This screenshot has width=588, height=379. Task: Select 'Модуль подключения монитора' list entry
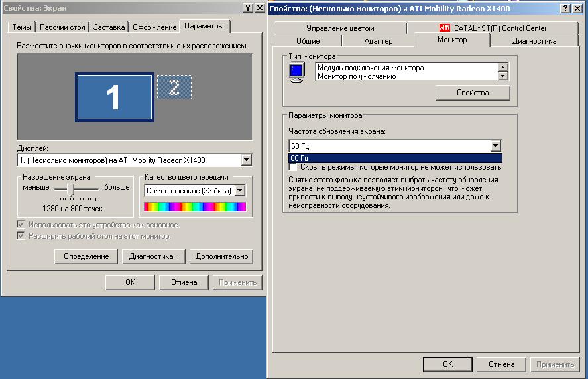click(x=371, y=68)
